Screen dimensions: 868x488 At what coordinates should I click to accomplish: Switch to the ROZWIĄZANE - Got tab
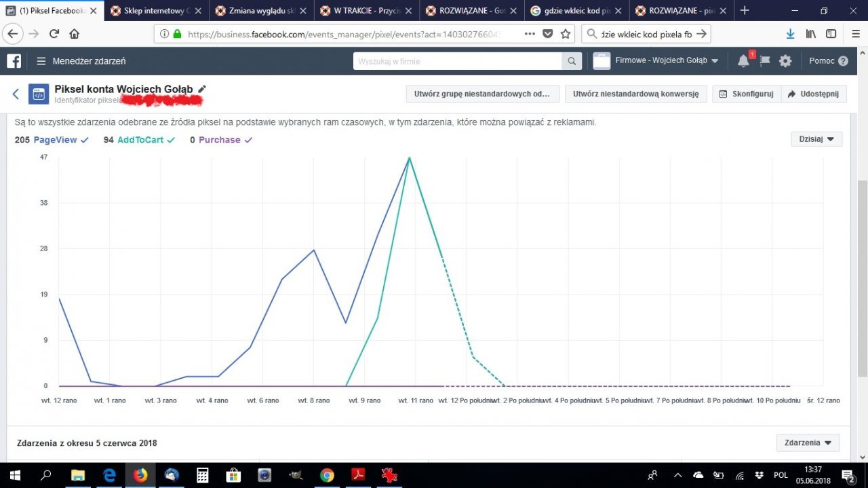pyautogui.click(x=471, y=10)
